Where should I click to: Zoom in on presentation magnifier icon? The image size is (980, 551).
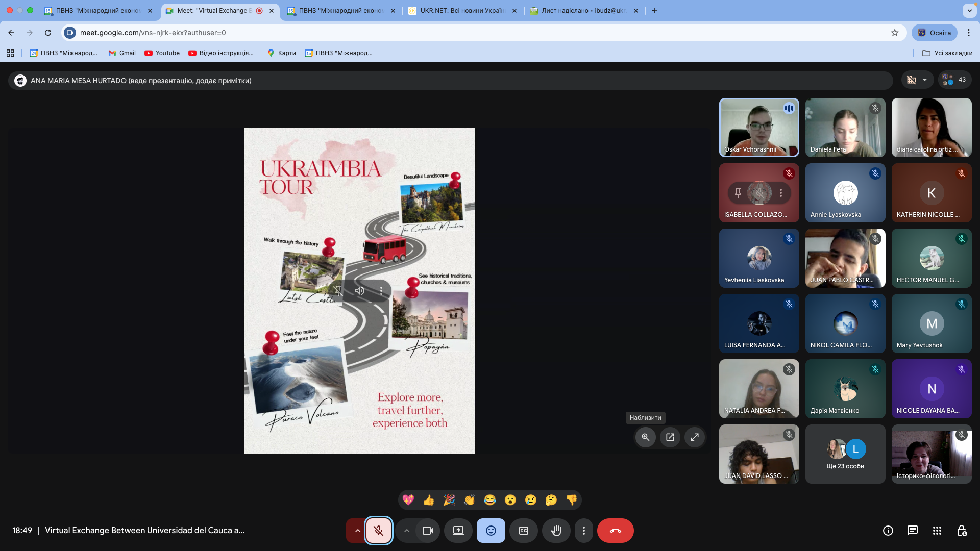(x=645, y=437)
